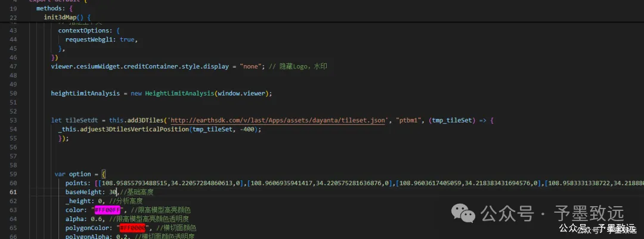Image resolution: width=644 pixels, height=239 pixels.
Task: Click 'tmp_tileSet' callback parameter on line 53
Action: point(452,121)
